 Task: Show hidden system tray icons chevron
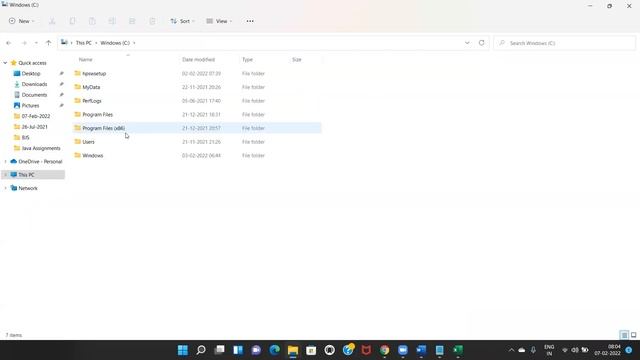click(511, 350)
